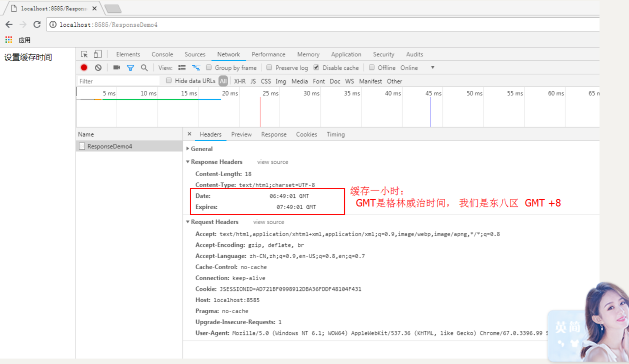Select the XHR filter type
The image size is (629, 364).
pos(240,81)
